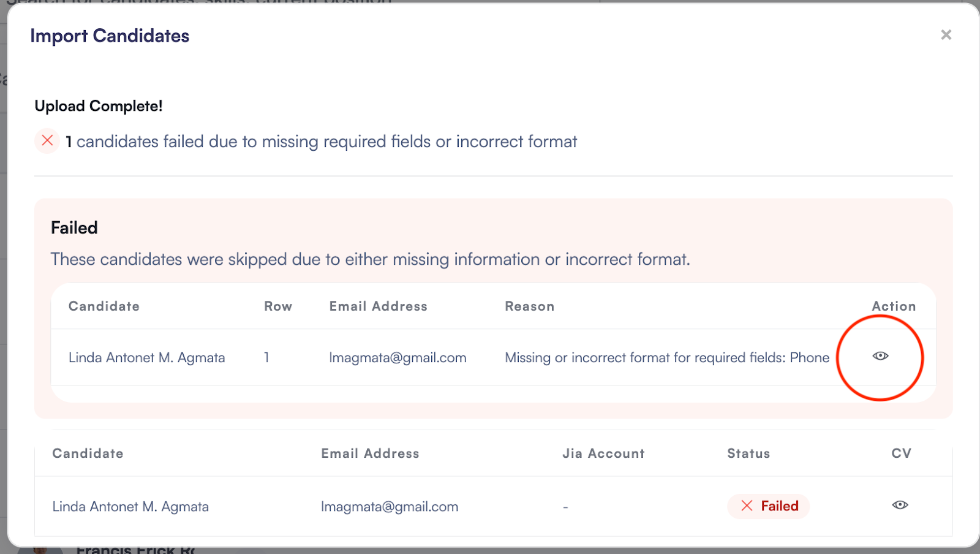Click the missing Phone field reason text

pos(667,358)
